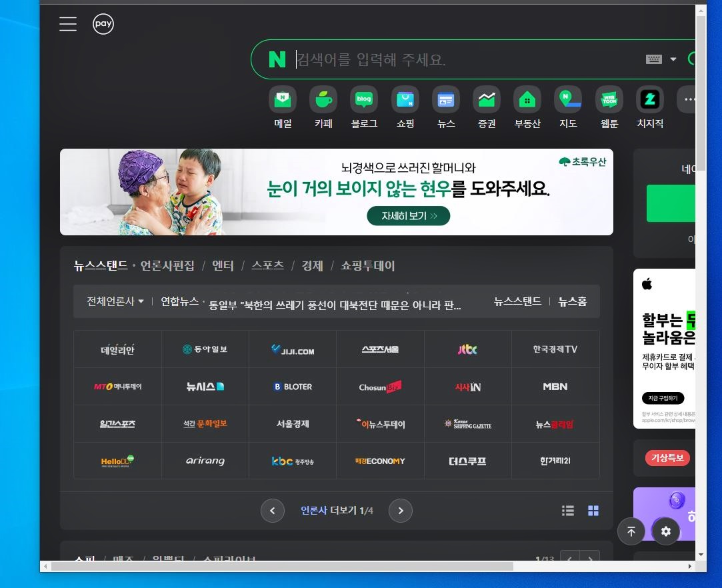Switch newsstand to grid view
Viewport: 722px width, 588px height.
pos(593,511)
